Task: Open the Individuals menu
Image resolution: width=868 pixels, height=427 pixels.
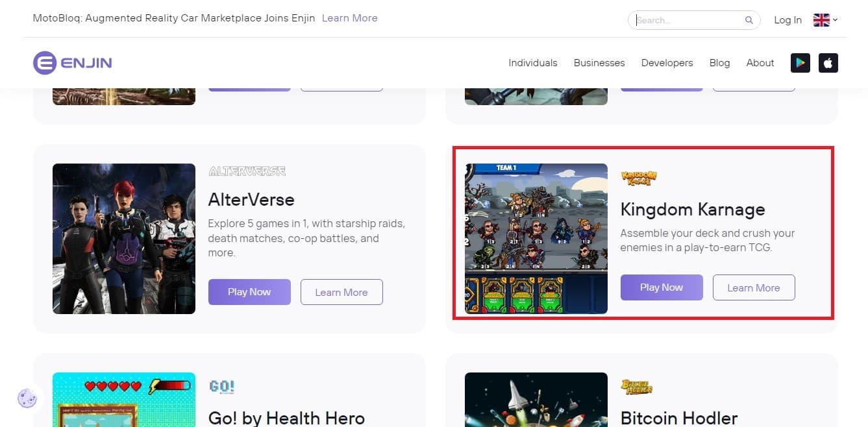Action: coord(533,63)
